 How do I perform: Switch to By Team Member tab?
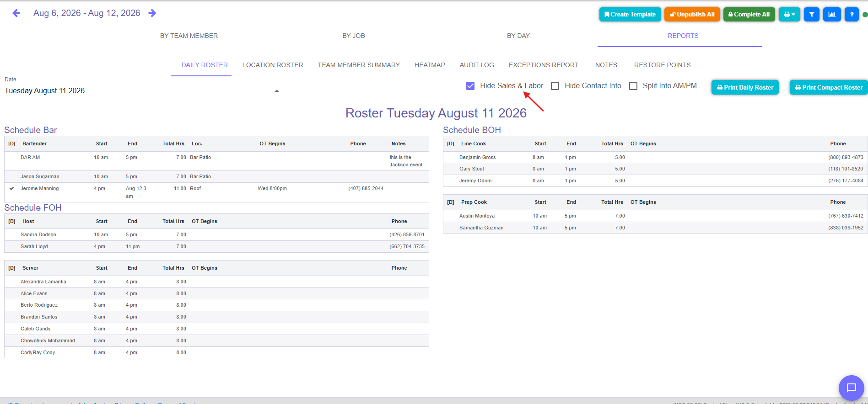189,36
